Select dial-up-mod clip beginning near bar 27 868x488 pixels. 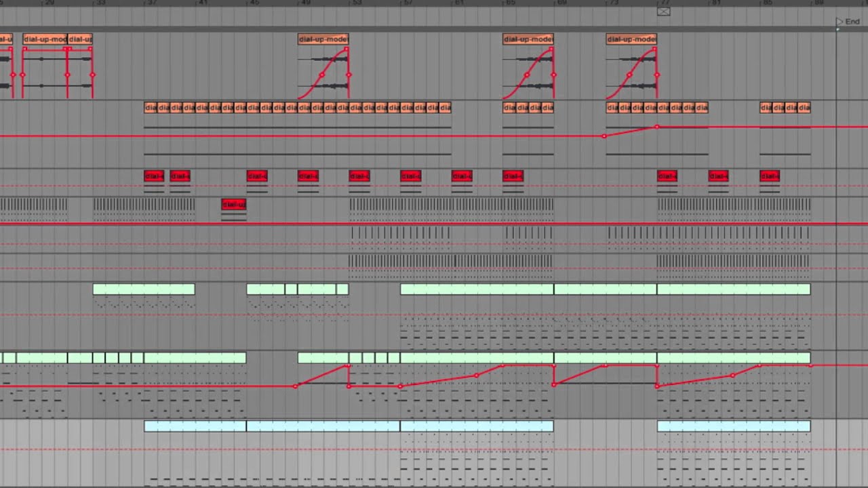45,39
